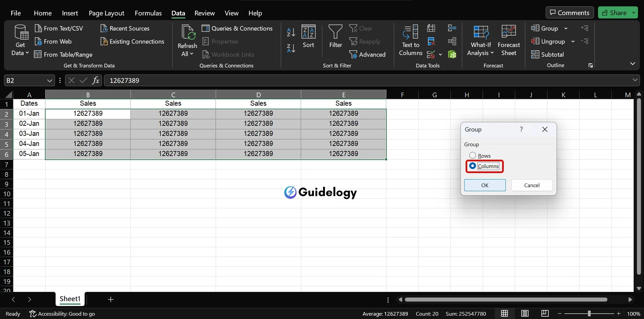This screenshot has height=319, width=644.
Task: Open the Name Box dropdown
Action: point(49,81)
